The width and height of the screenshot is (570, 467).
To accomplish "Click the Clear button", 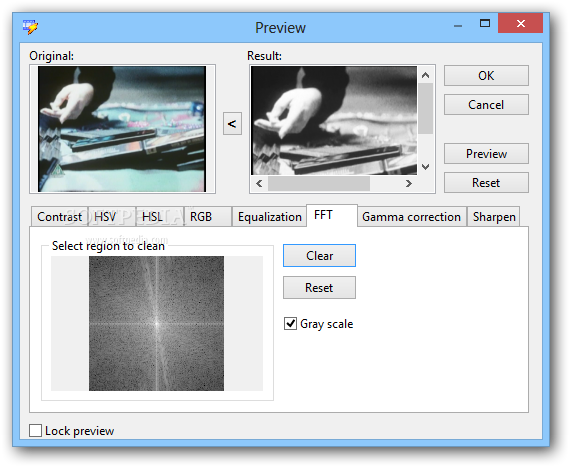I will tap(319, 255).
